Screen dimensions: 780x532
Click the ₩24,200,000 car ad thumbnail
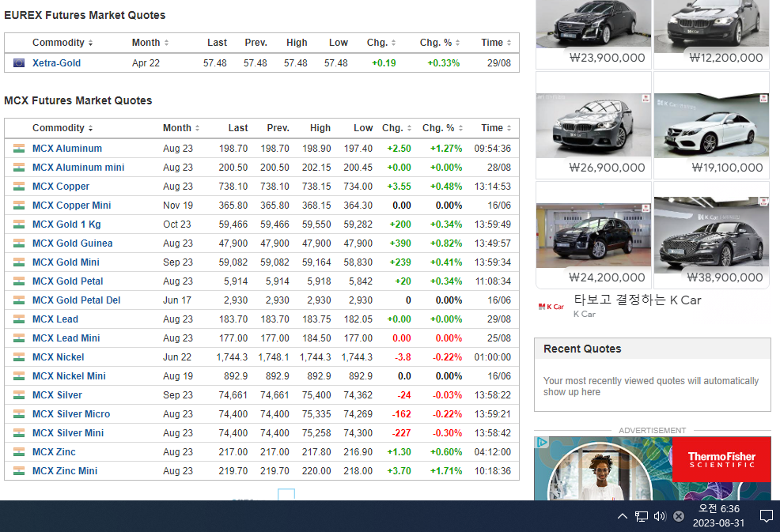click(x=593, y=236)
